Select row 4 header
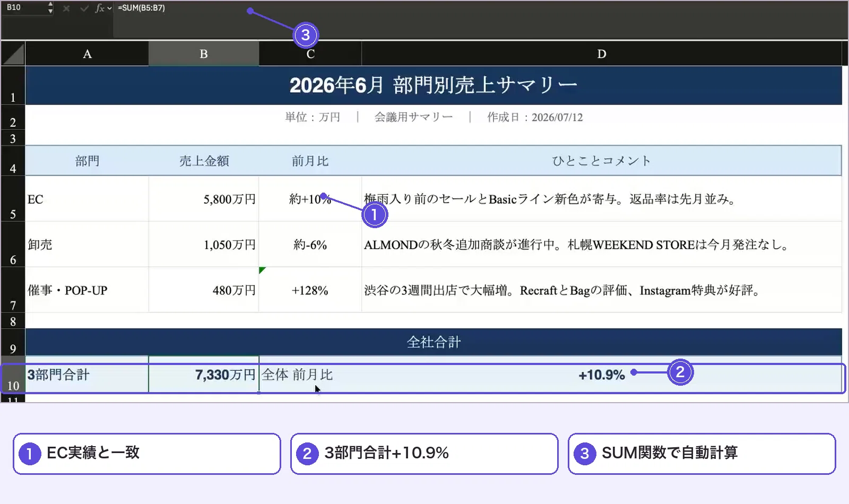This screenshot has width=849, height=504. pos(13,161)
